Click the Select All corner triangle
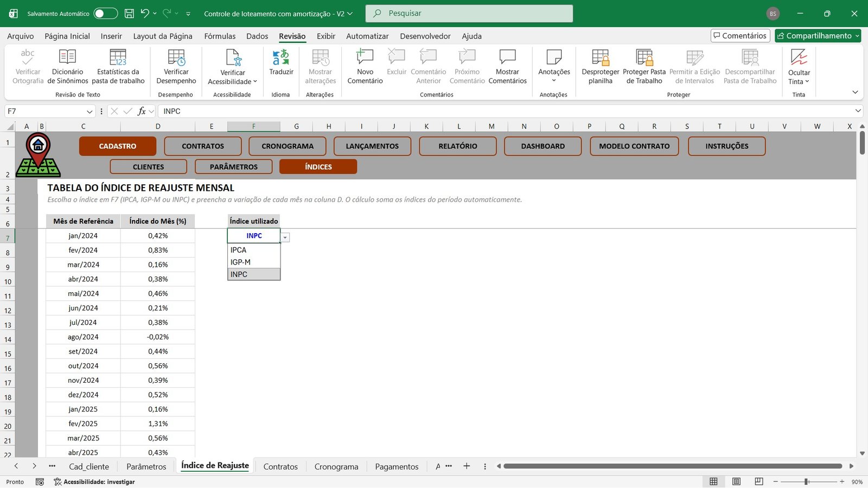Viewport: 868px width, 488px height. 10,127
